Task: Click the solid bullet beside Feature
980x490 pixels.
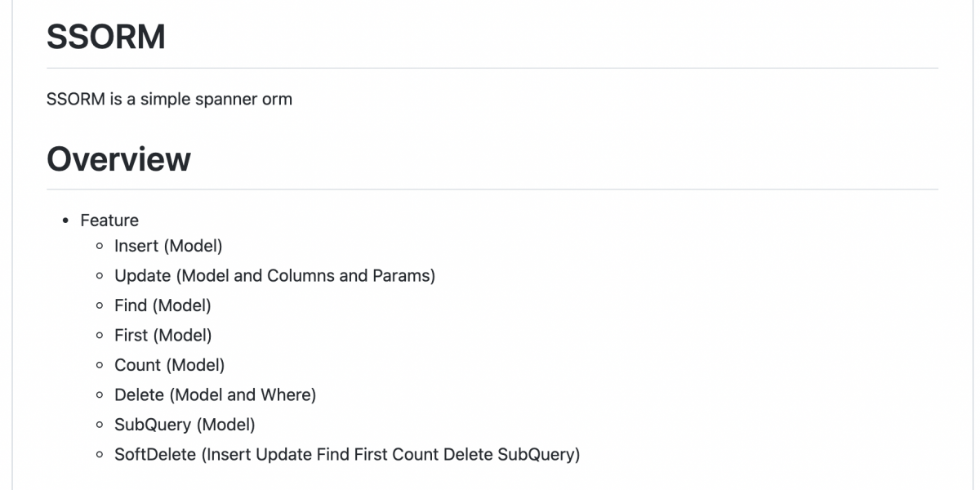Action: point(65,221)
